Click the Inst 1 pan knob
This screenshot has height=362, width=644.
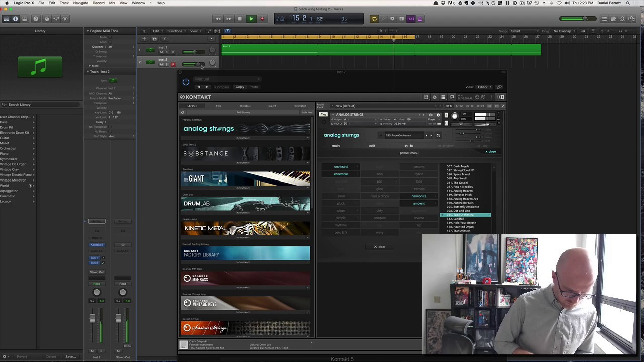tap(212, 50)
